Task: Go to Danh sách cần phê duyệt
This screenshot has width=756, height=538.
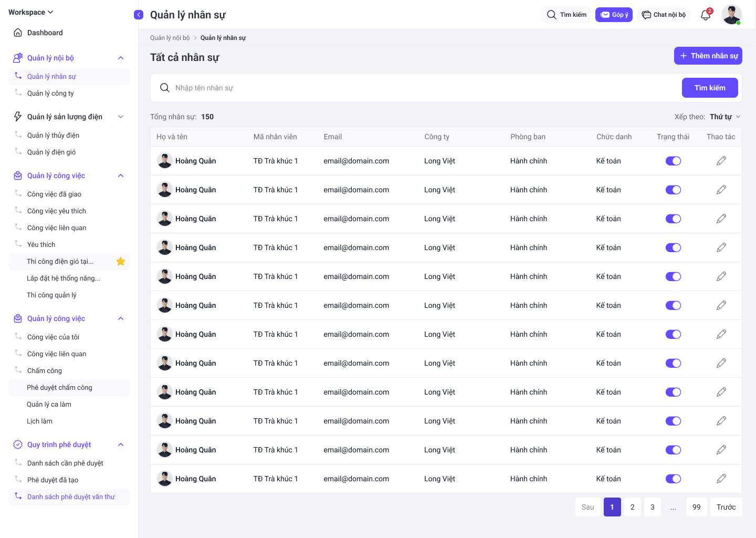Action: point(69,463)
